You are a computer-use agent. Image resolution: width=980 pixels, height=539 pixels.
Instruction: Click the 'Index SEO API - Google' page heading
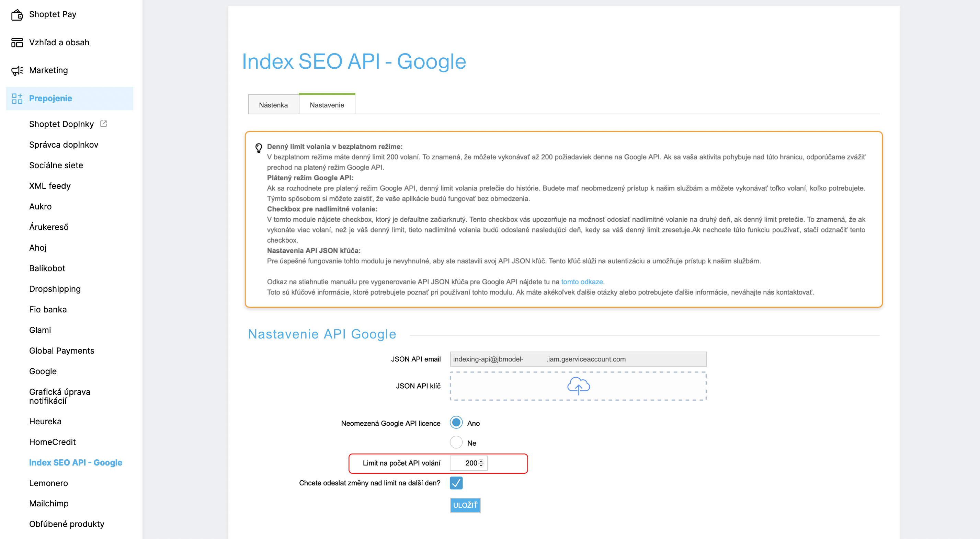pos(354,61)
